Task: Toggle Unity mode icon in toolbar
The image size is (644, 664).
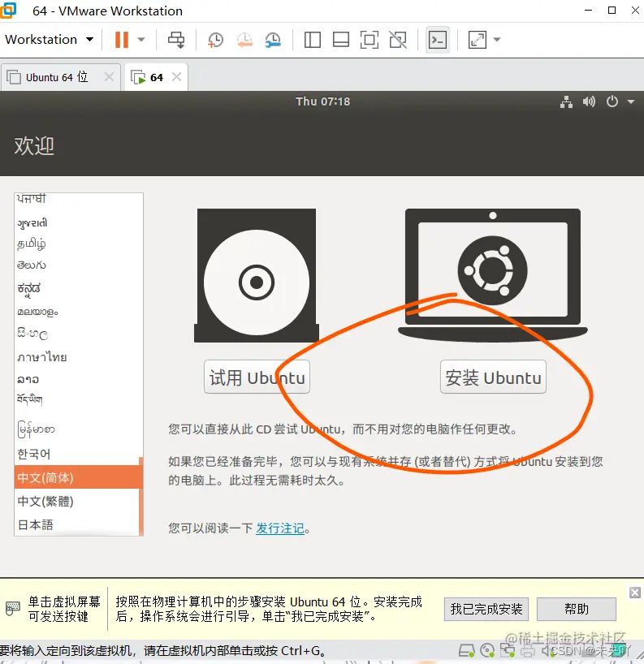Action: [x=398, y=40]
